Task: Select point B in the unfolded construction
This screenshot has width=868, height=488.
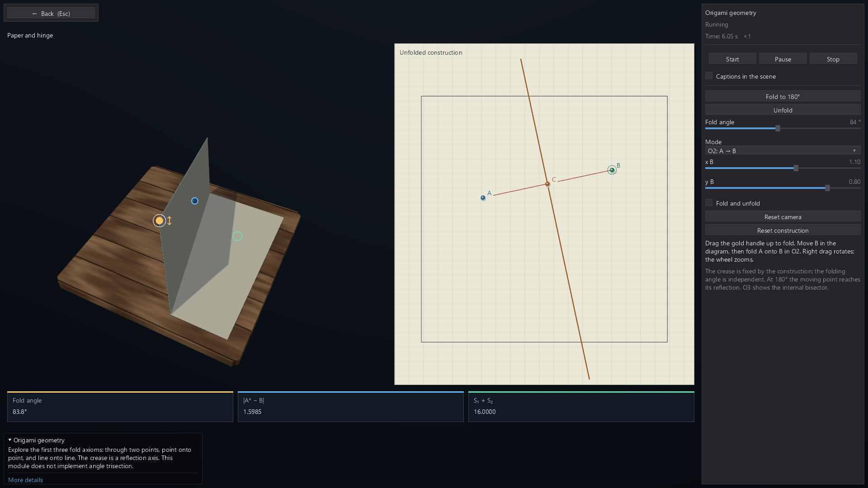Action: (612, 170)
